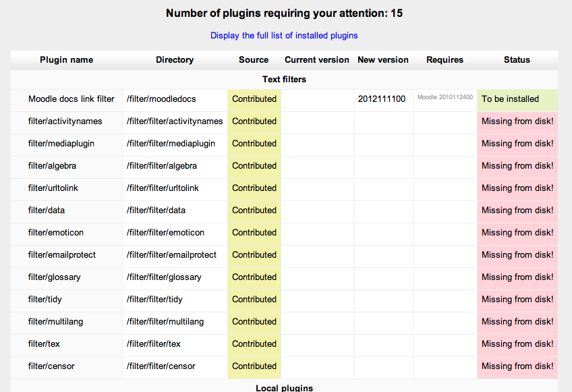
Task: Click new version number 2012111100
Action: pos(382,99)
